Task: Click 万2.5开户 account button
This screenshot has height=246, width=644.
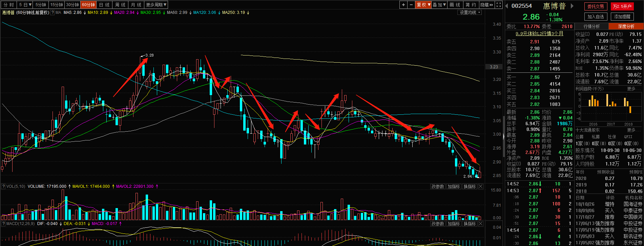Action: tap(622, 6)
